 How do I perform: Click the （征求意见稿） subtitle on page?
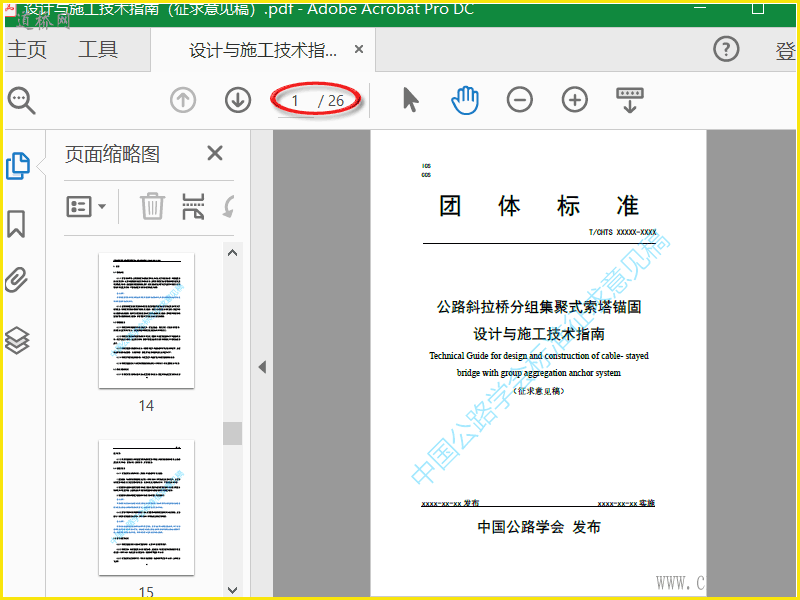[x=539, y=391]
